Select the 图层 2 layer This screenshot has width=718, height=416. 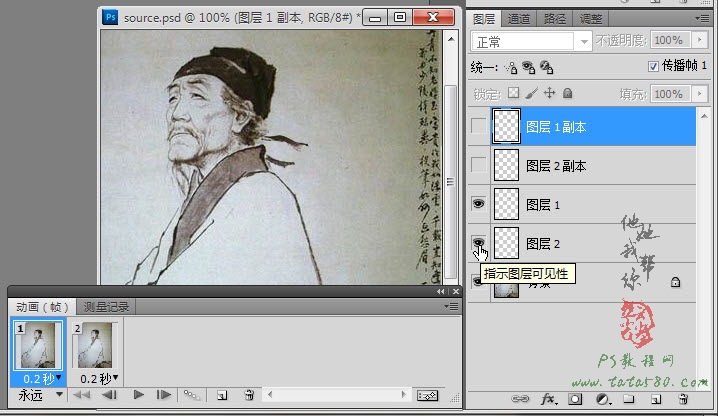pyautogui.click(x=593, y=243)
